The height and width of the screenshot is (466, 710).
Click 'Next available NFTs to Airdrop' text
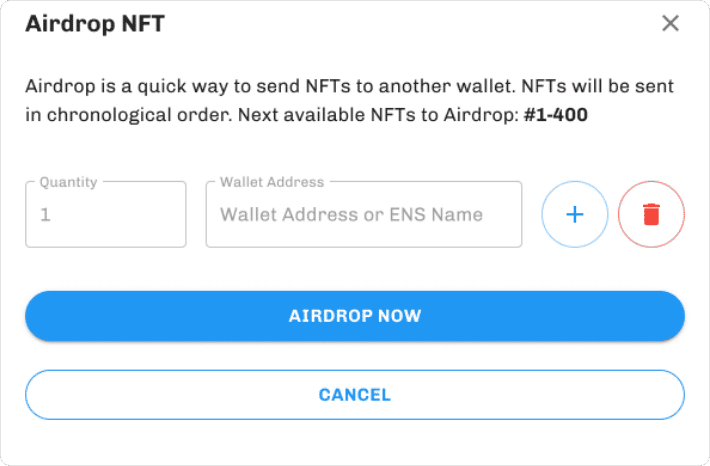376,115
